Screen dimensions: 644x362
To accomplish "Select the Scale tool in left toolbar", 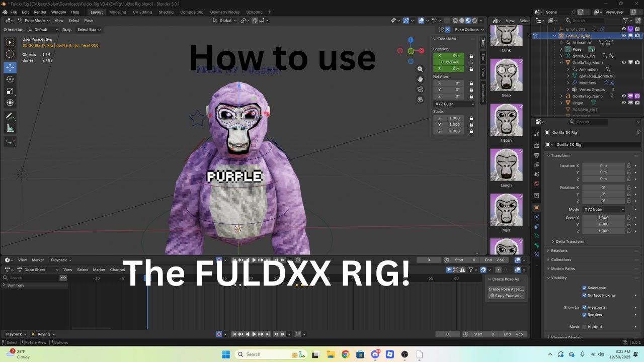I will pyautogui.click(x=10, y=91).
